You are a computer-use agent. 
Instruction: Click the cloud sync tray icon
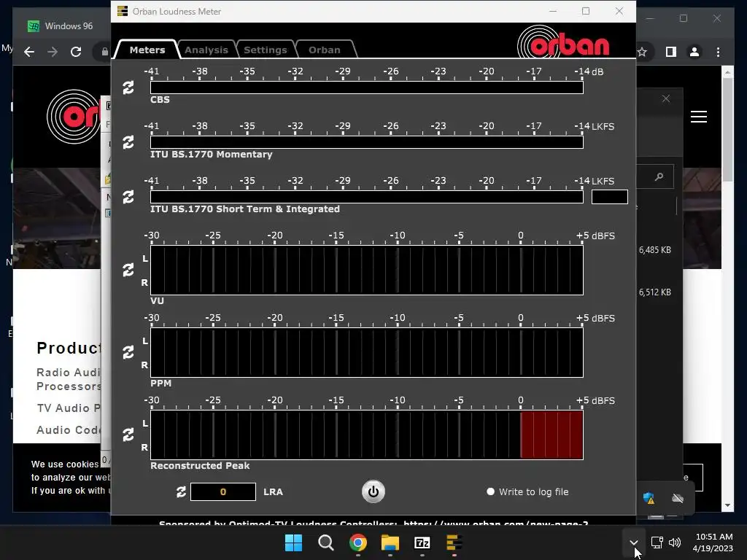[678, 499]
